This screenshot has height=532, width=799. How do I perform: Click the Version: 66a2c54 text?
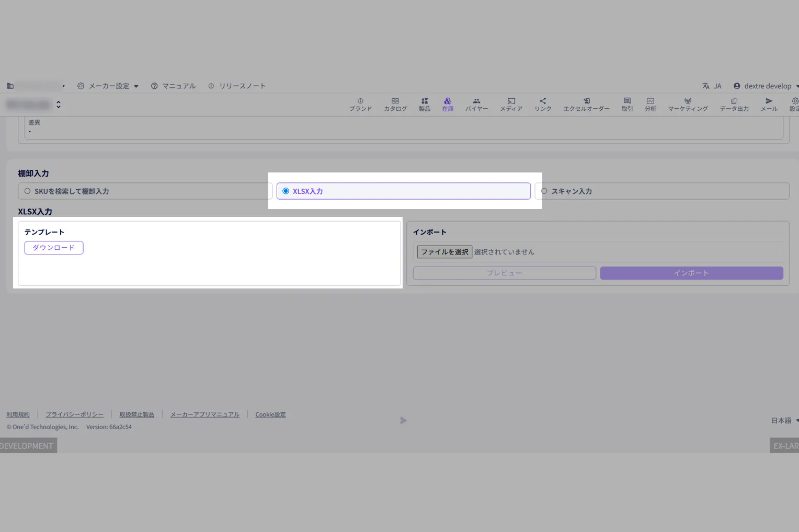tap(109, 427)
